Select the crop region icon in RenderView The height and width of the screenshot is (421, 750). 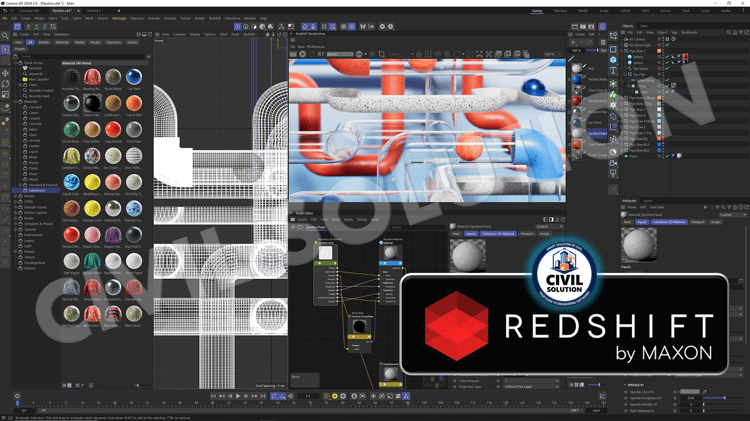point(381,54)
